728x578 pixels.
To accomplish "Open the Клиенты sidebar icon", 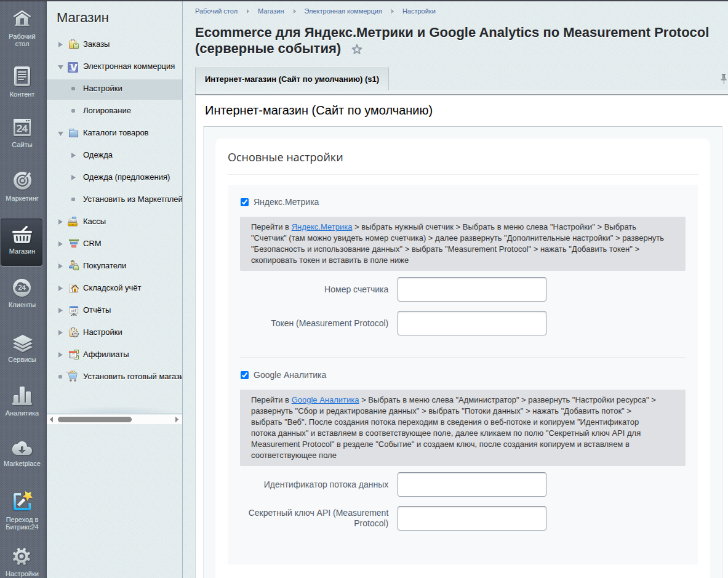I will coord(22,288).
